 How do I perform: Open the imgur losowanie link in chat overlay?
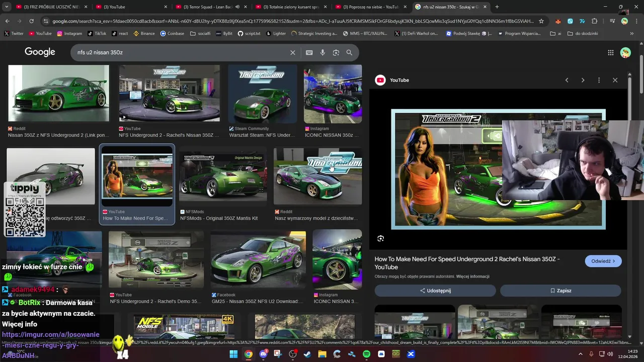click(x=51, y=334)
